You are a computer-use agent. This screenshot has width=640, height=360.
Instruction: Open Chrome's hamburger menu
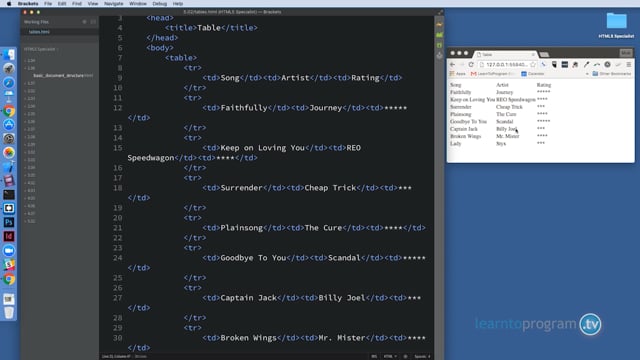[629, 64]
